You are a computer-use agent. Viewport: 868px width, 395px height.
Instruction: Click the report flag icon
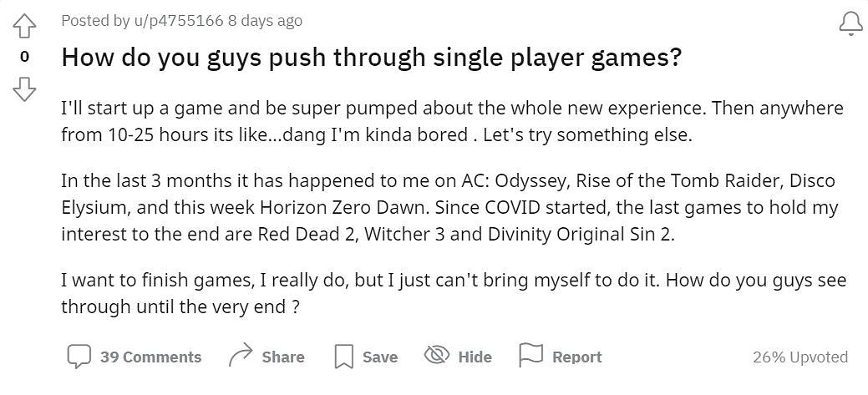(530, 357)
